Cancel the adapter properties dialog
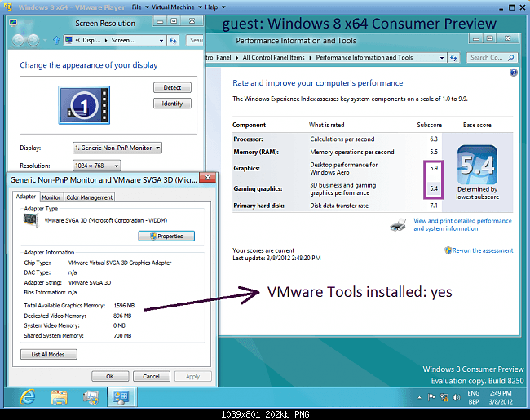This screenshot has height=420, width=530. [151, 377]
